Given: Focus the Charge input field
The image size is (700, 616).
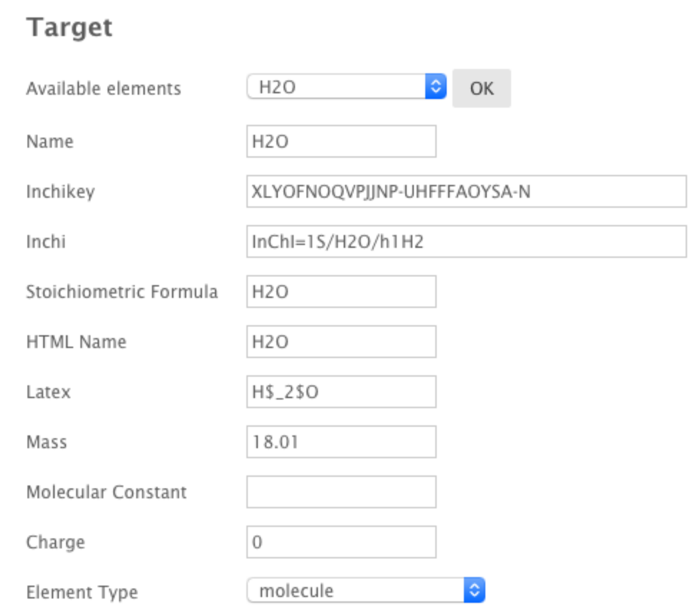Looking at the screenshot, I should [341, 542].
